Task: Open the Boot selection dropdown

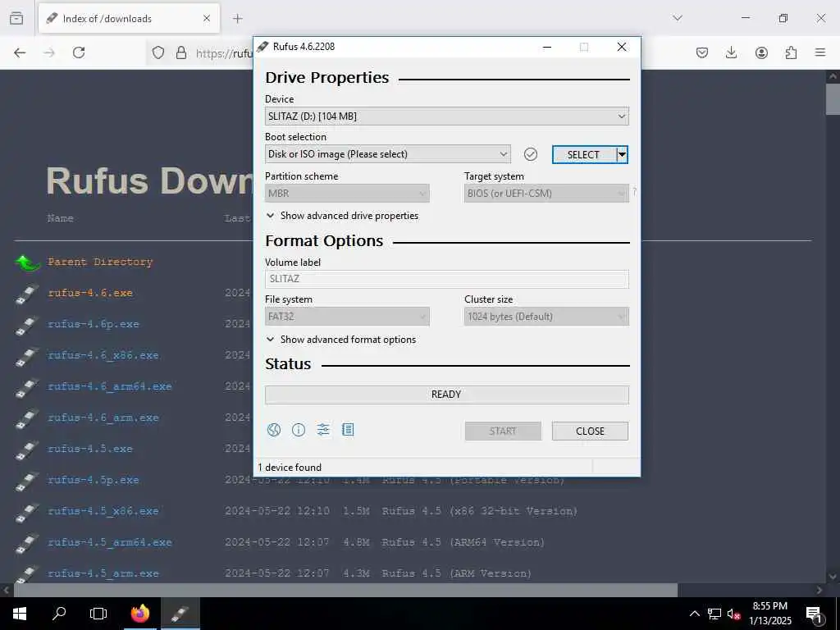Action: 388,154
